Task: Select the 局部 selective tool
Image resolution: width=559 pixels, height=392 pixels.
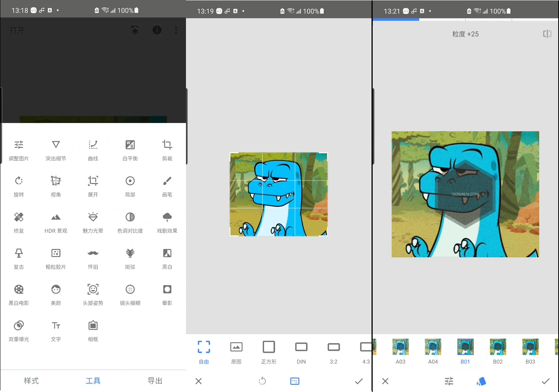Action: (130, 186)
